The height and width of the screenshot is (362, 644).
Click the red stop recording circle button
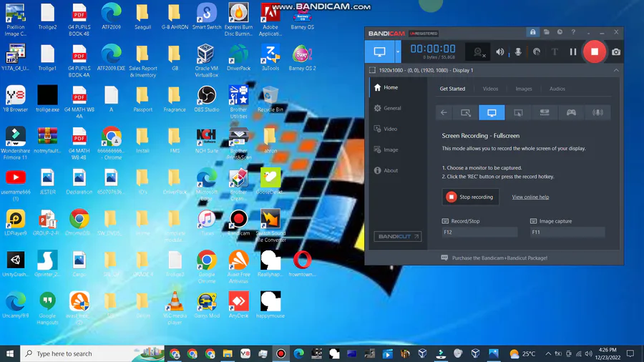595,52
